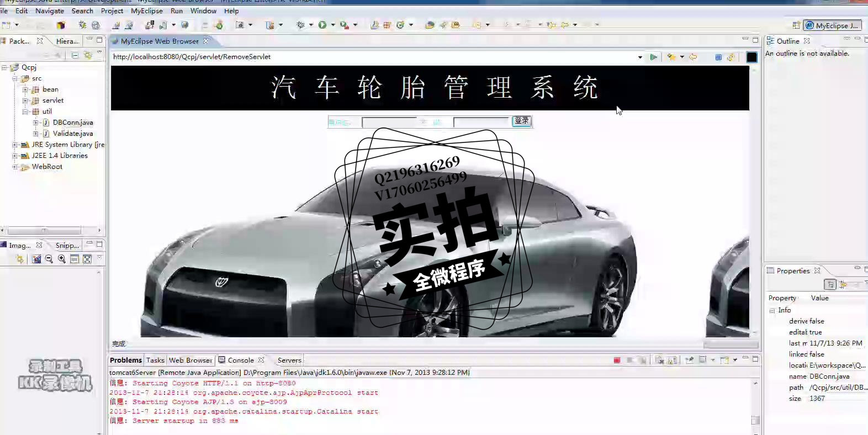Open the Navigate menu
868x435 pixels.
pyautogui.click(x=50, y=10)
